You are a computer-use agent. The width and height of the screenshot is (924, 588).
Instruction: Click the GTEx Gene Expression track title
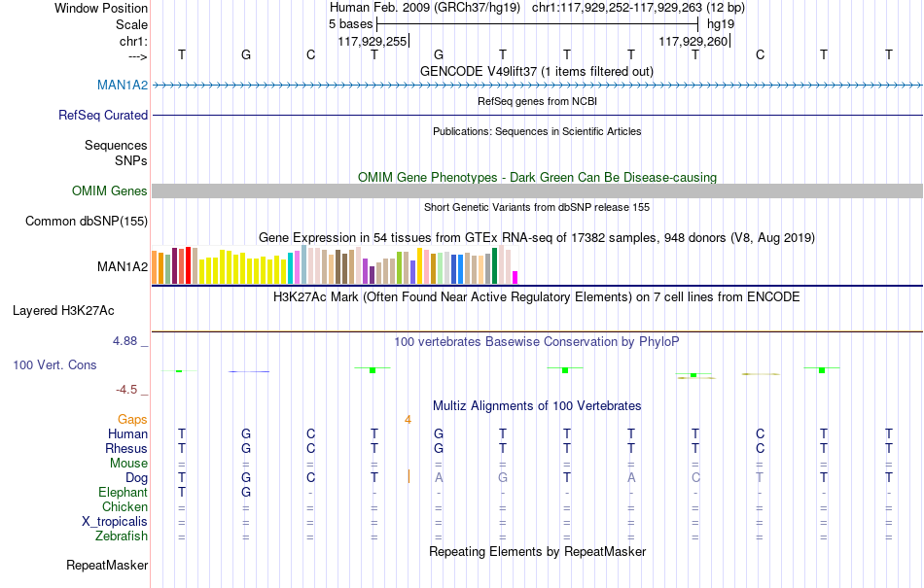pos(537,238)
